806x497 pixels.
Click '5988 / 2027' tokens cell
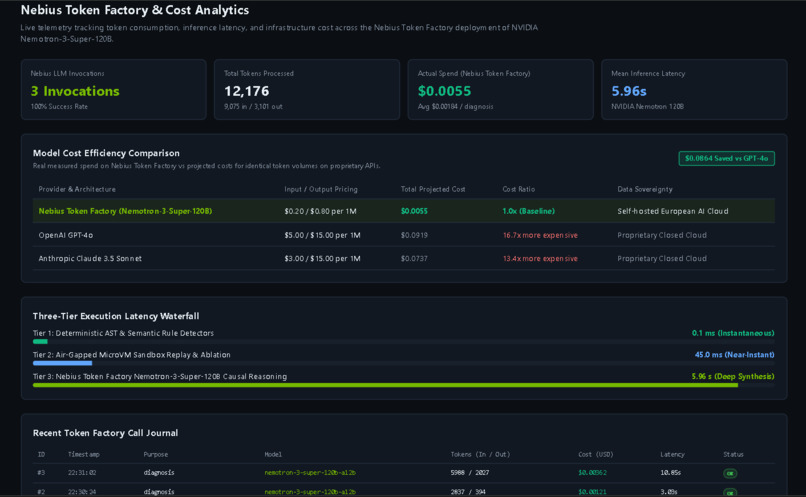click(x=470, y=472)
